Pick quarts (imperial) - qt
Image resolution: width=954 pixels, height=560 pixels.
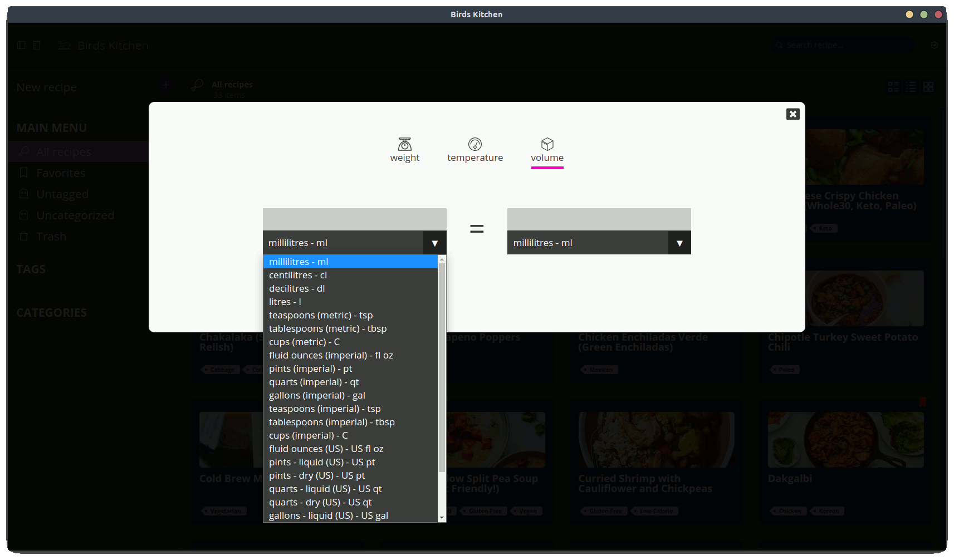point(350,382)
